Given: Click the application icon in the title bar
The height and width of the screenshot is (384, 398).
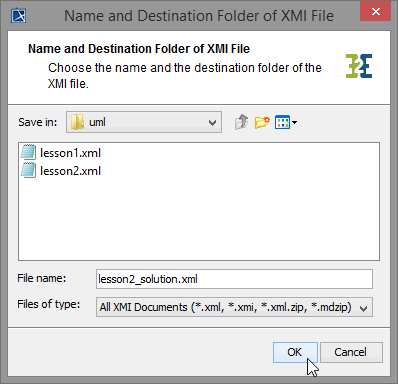Looking at the screenshot, I should pyautogui.click(x=19, y=16).
